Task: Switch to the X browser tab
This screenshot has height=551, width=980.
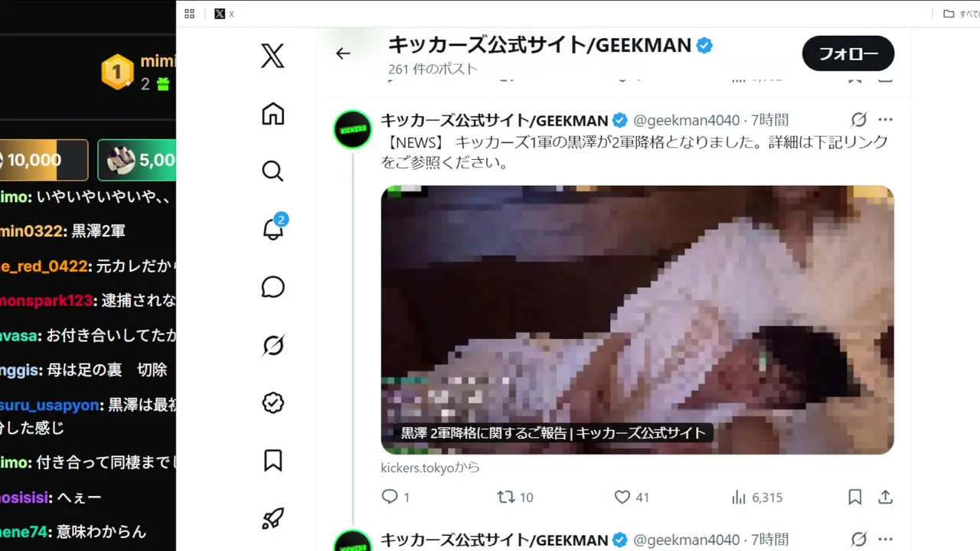Action: 224,14
